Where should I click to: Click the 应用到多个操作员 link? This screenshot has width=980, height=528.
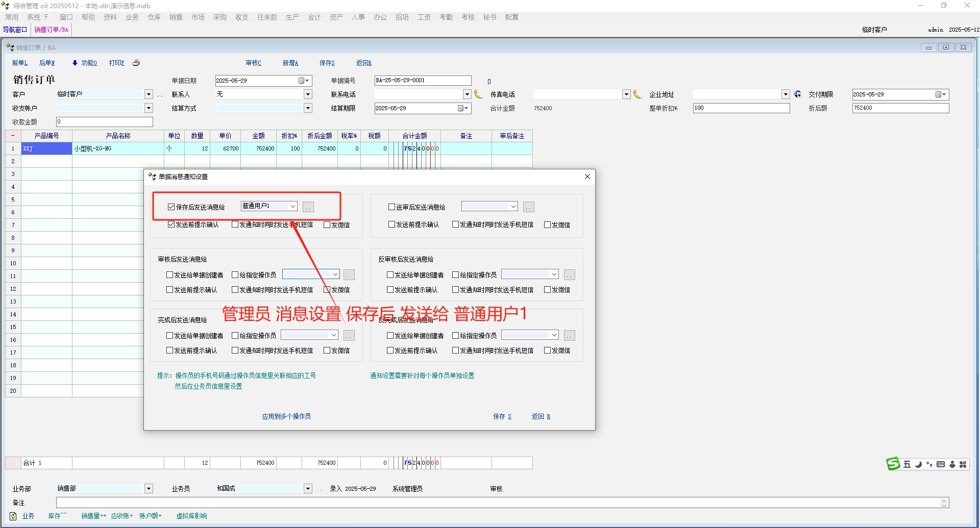point(286,416)
